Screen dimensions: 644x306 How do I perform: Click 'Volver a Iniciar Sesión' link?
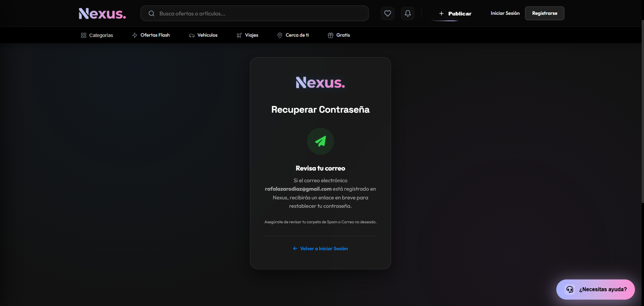click(320, 248)
